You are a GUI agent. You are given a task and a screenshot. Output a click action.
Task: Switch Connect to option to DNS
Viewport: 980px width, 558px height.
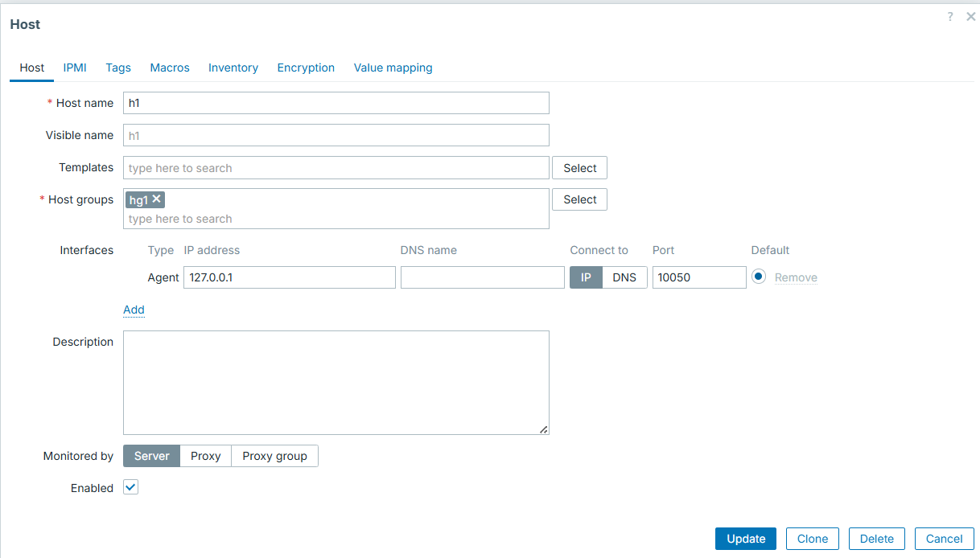tap(624, 277)
